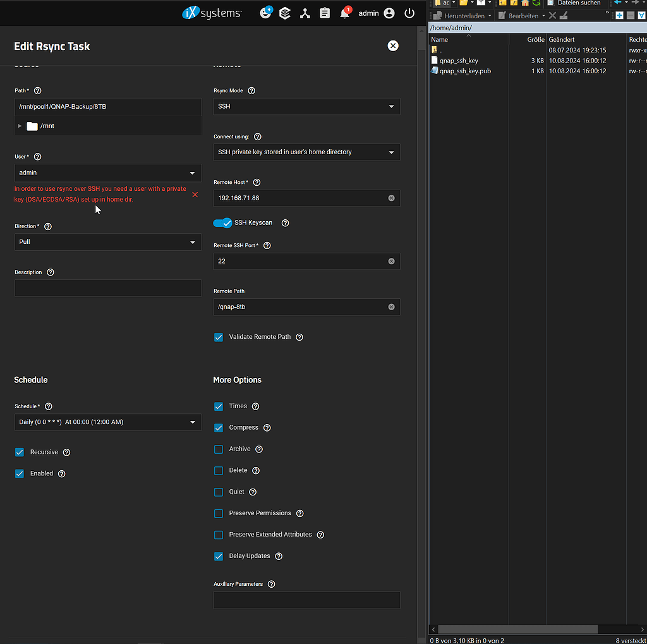Uncheck the Recursive option
The height and width of the screenshot is (644, 647).
click(20, 452)
